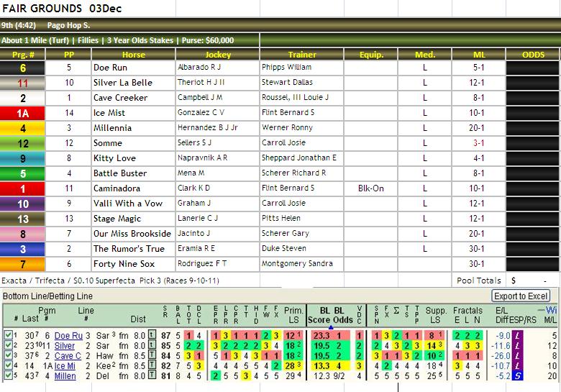Screen dimensions: 561x392
Task: Select the boxed T surface icon for Cave Creeker
Action: point(152,356)
